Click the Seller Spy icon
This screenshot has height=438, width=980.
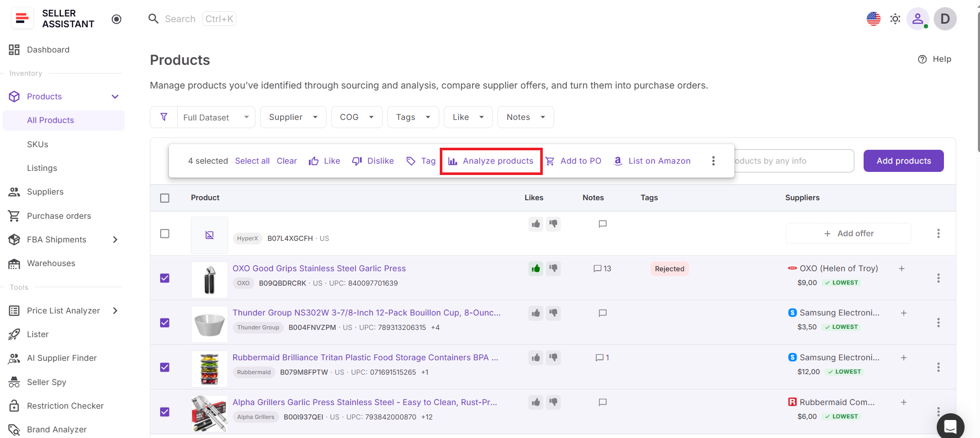pos(14,382)
